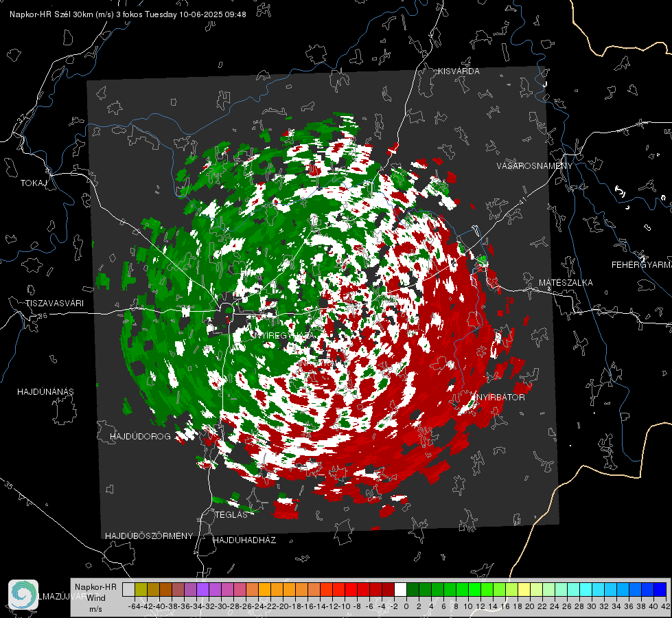Click the white swatch between -2 and 0
Image resolution: width=672 pixels, height=618 pixels.
click(400, 589)
